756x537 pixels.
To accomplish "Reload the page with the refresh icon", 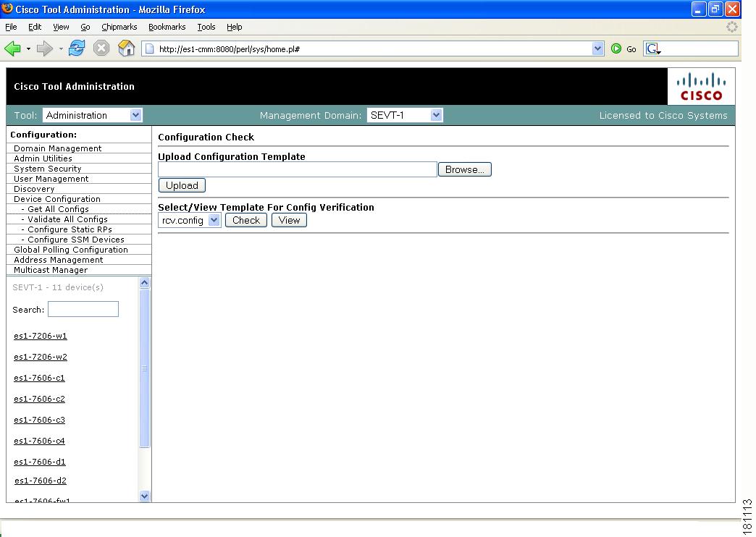I will [77, 48].
